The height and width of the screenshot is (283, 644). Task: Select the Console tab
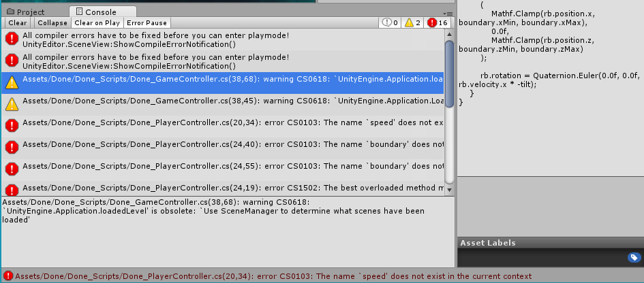103,12
